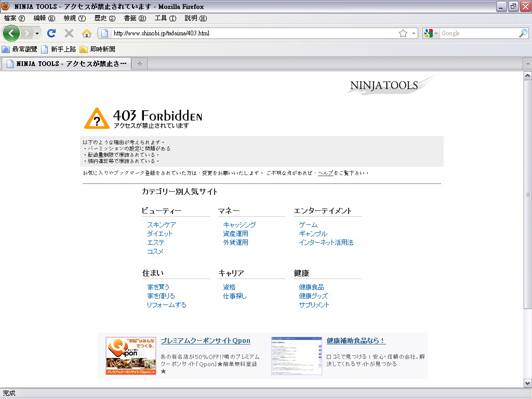Click the green Back arrow button
Screen dimensions: 532x399
click(x=11, y=33)
